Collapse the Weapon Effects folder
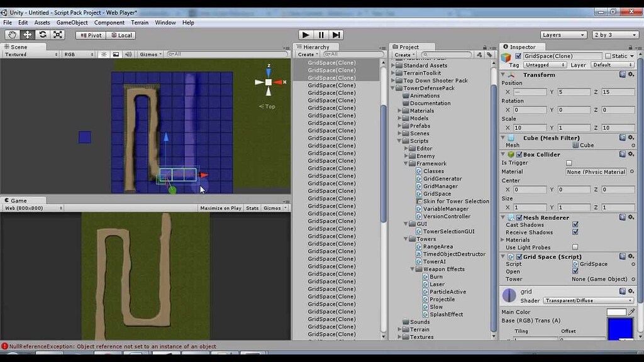 tap(413, 269)
